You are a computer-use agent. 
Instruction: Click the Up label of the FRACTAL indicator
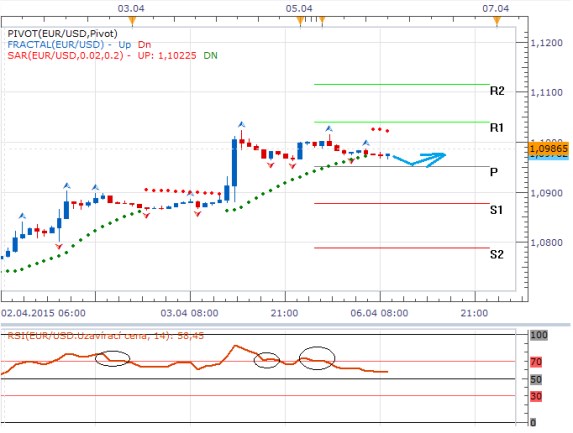[x=124, y=45]
